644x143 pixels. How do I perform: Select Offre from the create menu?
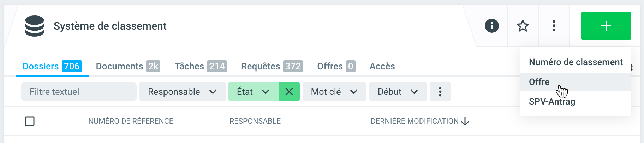click(x=539, y=82)
